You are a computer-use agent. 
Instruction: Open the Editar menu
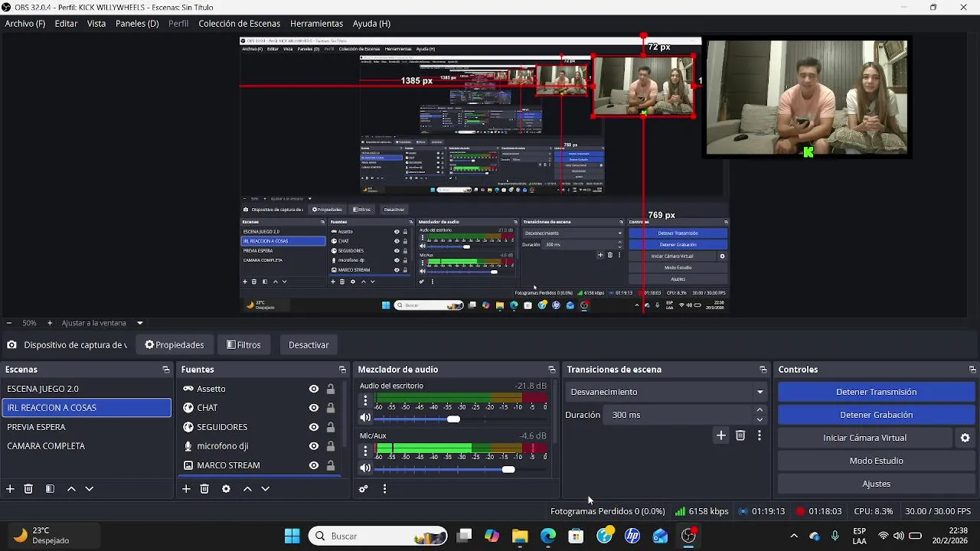tap(66, 24)
